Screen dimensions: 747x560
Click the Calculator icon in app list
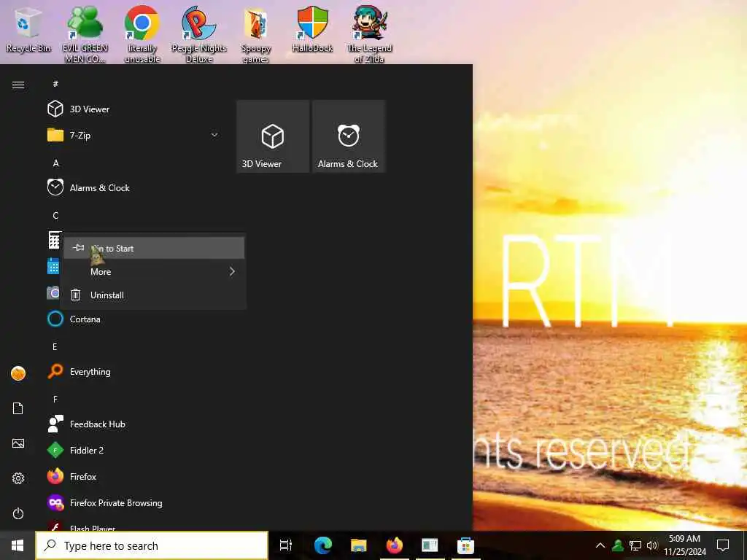54,240
